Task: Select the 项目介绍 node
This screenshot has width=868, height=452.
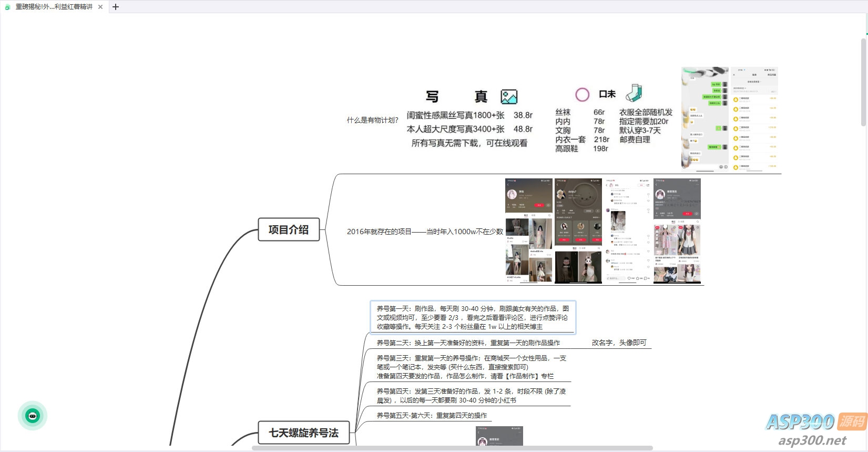Action: tap(289, 229)
